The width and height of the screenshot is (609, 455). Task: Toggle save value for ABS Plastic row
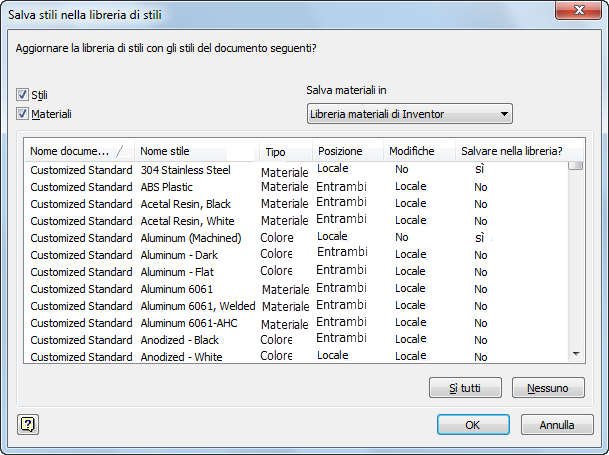(481, 187)
